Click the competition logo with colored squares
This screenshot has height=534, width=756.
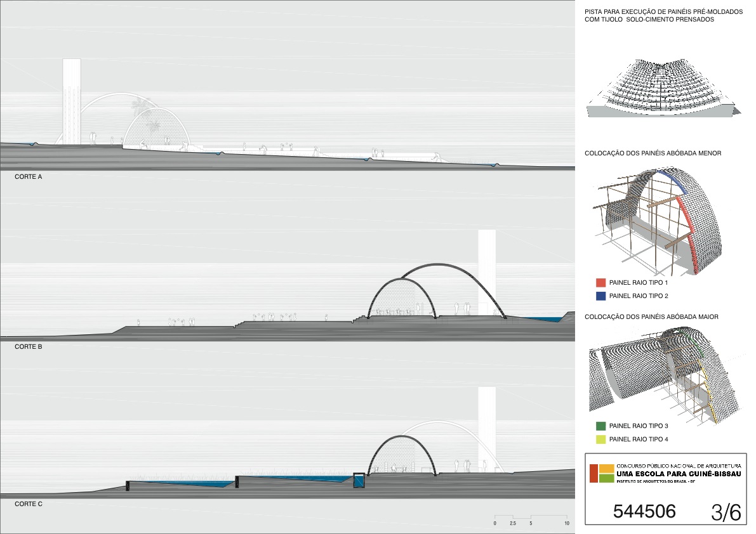(x=602, y=473)
